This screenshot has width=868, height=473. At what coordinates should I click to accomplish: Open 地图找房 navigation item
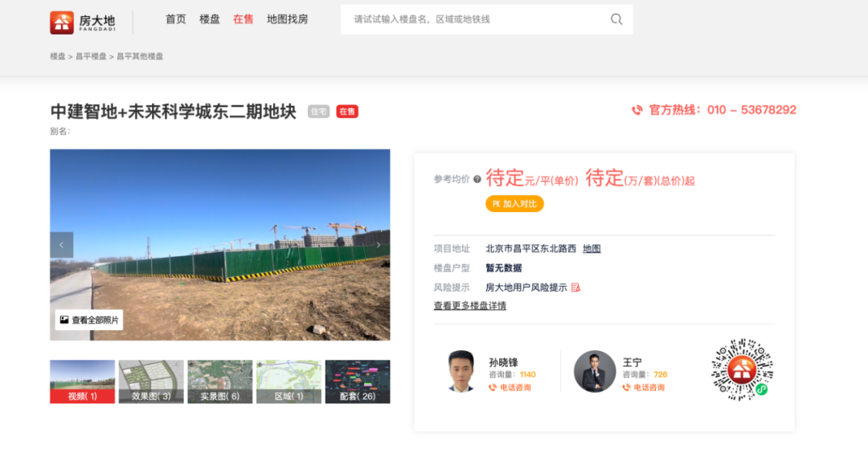287,19
